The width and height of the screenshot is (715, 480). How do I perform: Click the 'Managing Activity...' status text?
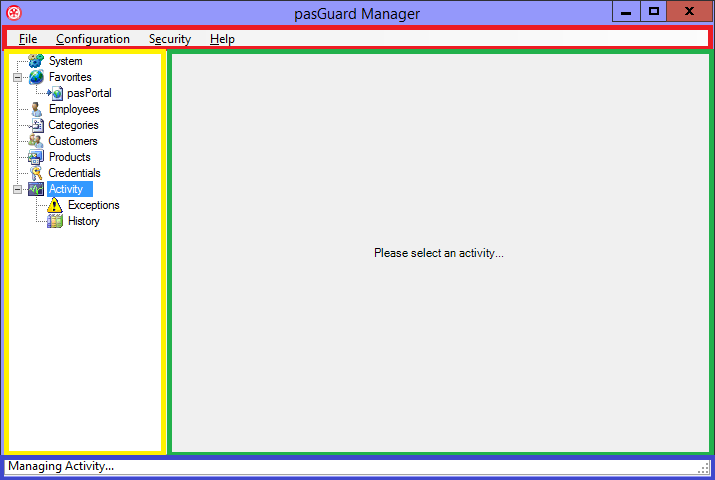click(61, 466)
